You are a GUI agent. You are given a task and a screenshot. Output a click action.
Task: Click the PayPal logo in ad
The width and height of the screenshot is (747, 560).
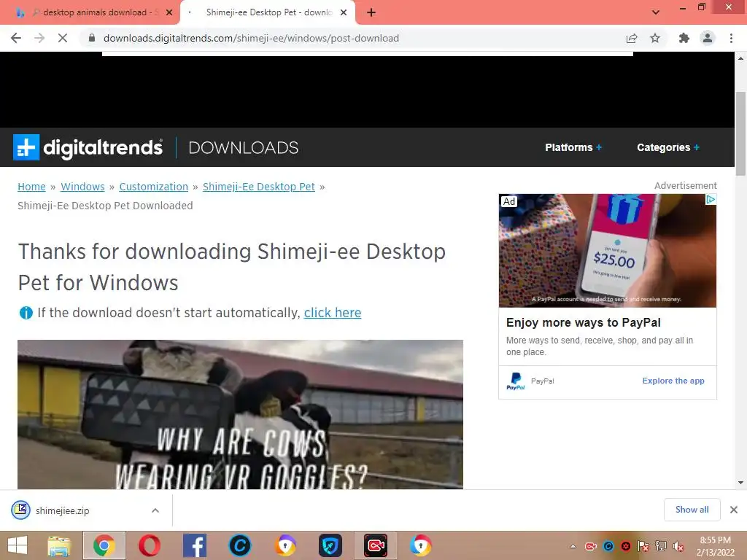coord(516,381)
